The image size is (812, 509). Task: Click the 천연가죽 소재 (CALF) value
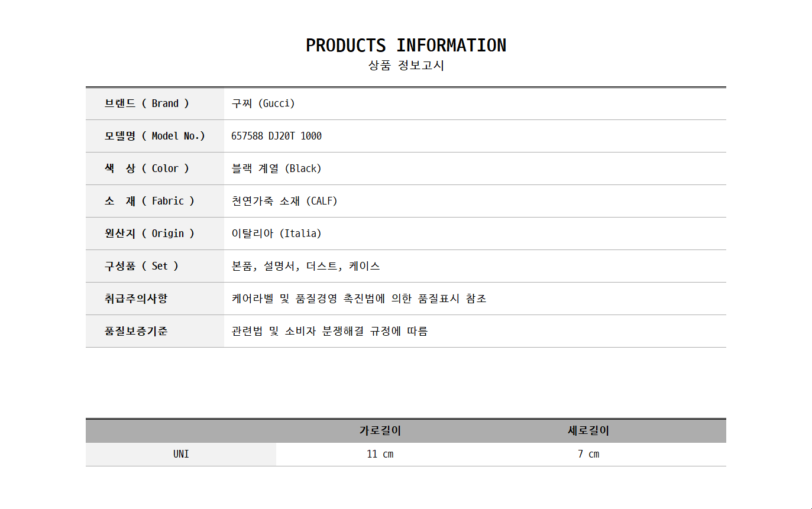pos(284,201)
